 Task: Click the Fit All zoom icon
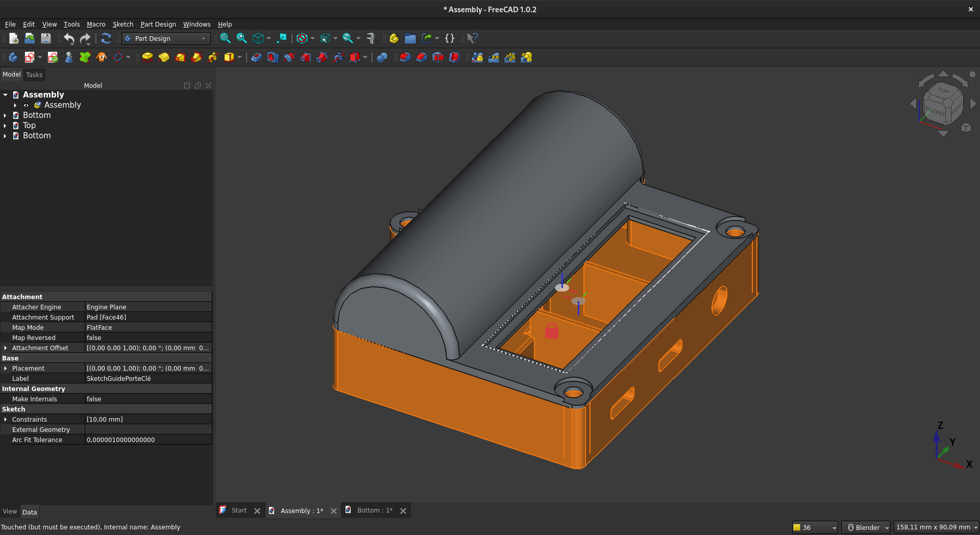click(x=225, y=38)
